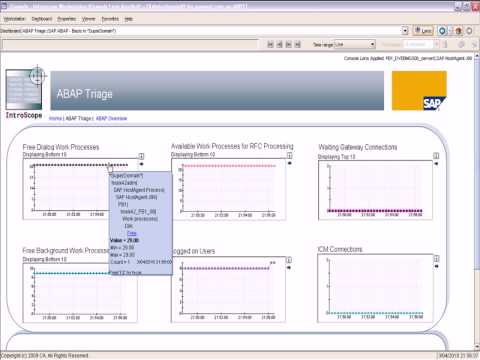Click the legend dot on RFC Processing chart
Viewport: 480px width, 360px height.
click(x=289, y=163)
